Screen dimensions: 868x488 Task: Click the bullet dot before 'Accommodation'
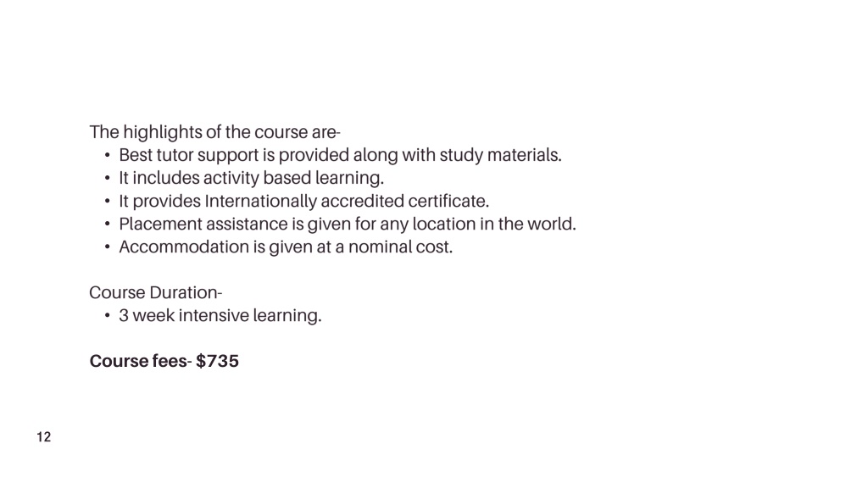pos(108,247)
